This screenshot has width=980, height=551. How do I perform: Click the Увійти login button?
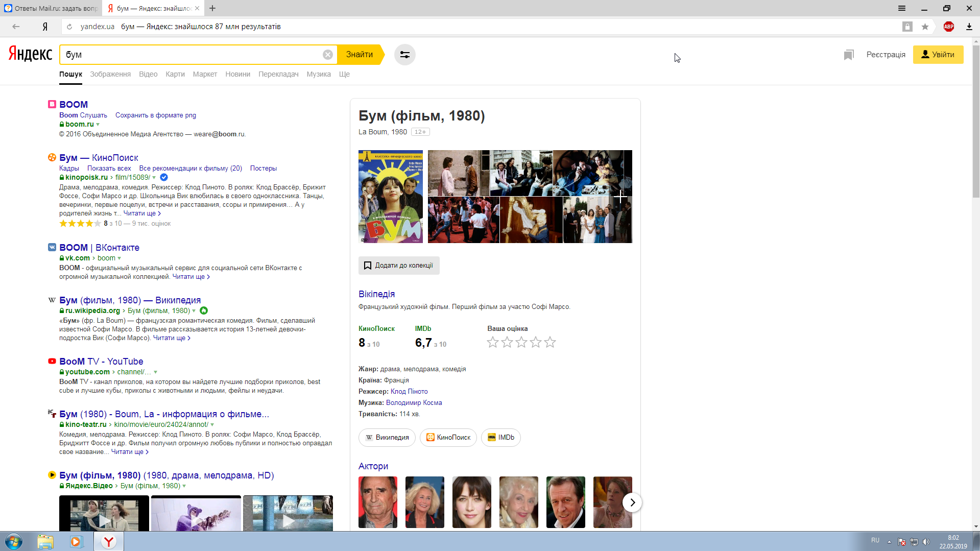click(x=938, y=55)
